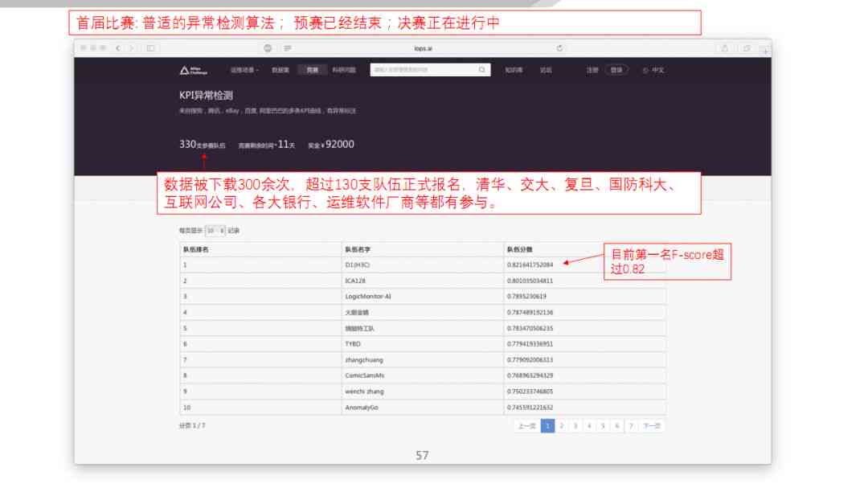Open the 论坛 nav item
Image resolution: width=868 pixels, height=488 pixels.
coord(546,70)
